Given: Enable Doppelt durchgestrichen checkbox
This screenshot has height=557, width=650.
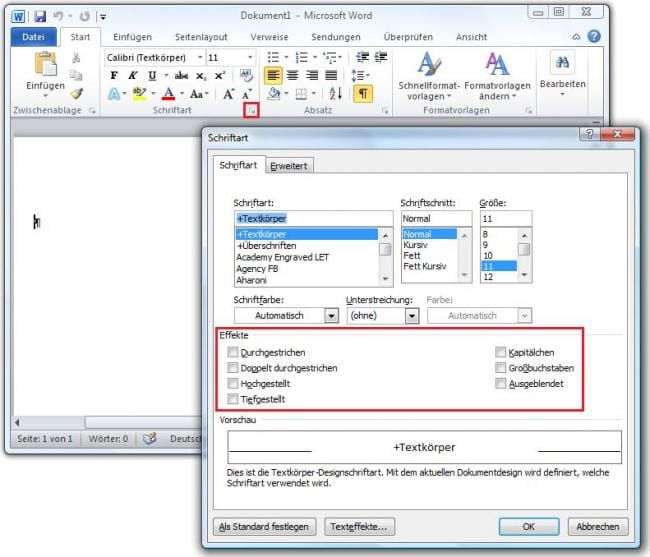Looking at the screenshot, I should (x=233, y=368).
